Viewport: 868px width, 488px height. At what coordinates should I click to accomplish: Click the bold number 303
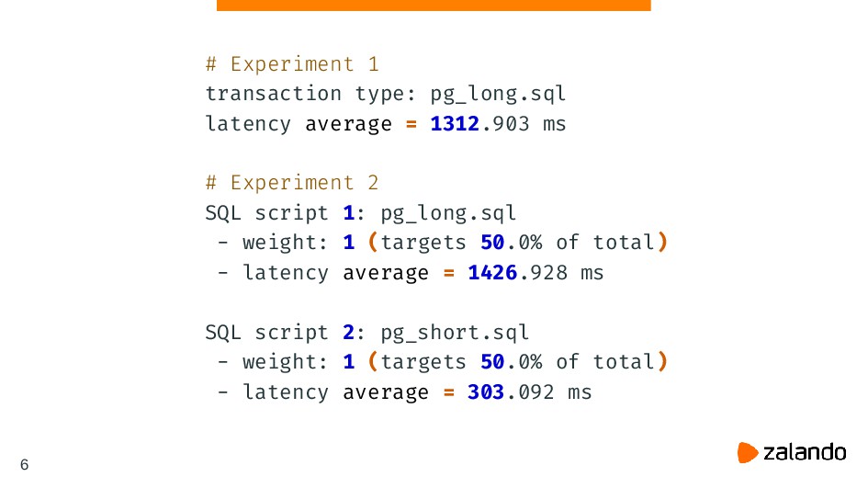click(x=486, y=392)
